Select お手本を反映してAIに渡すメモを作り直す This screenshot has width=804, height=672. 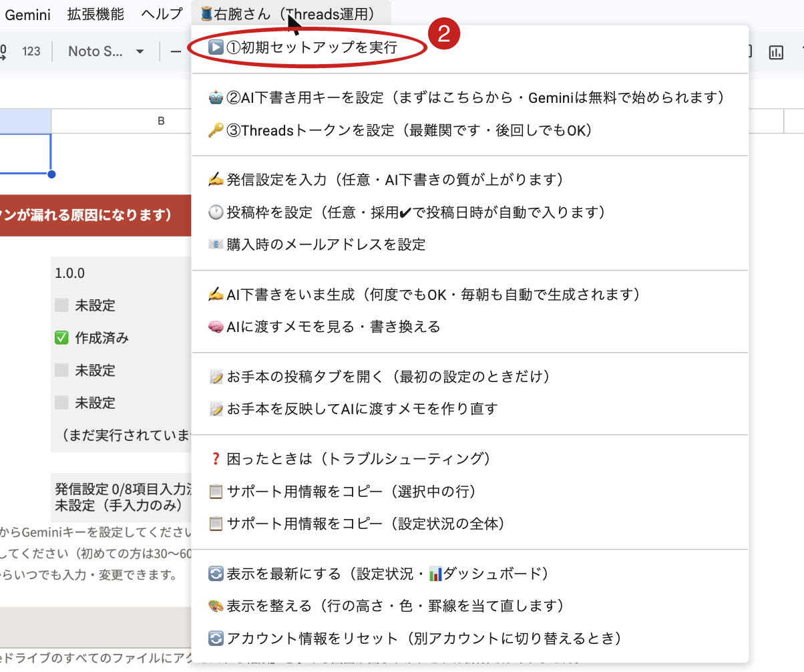[470, 409]
